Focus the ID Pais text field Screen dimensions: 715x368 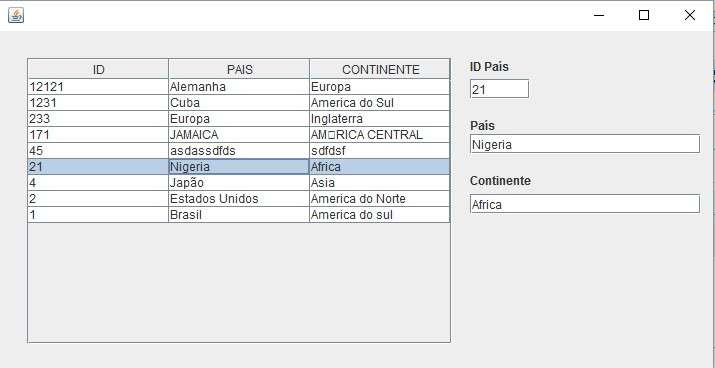499,89
